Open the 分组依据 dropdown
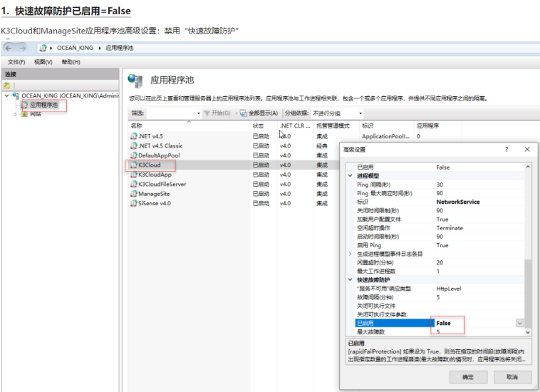The width and height of the screenshot is (540, 392). coord(338,113)
